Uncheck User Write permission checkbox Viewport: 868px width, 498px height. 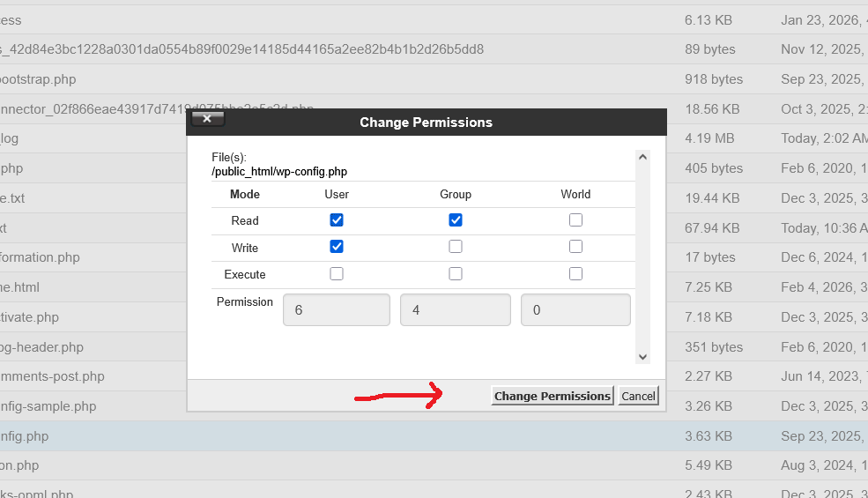pyautogui.click(x=337, y=247)
